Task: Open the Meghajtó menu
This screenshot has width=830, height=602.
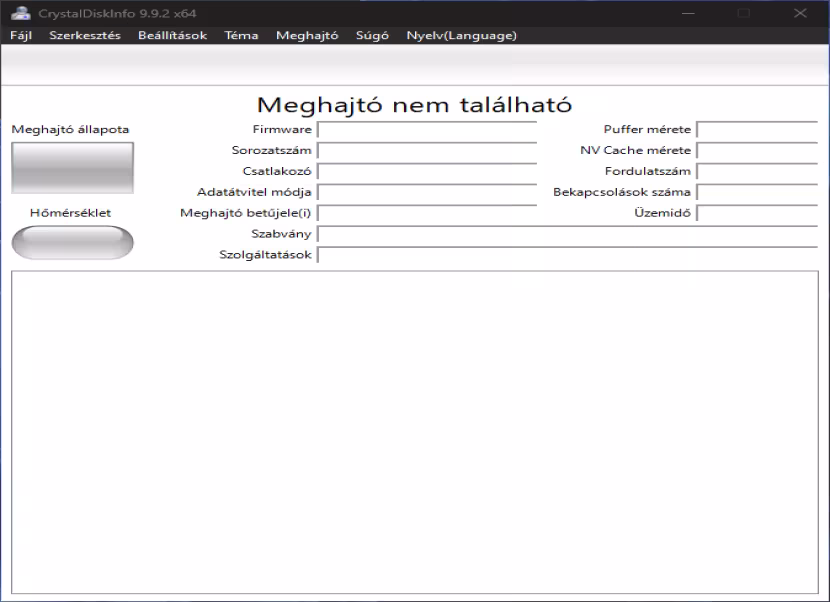Action: [x=307, y=35]
